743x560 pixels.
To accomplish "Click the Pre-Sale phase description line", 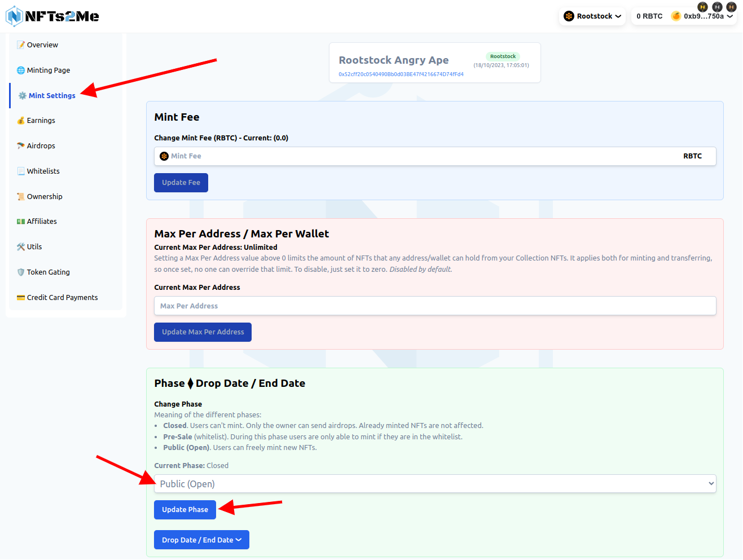I will tap(313, 436).
